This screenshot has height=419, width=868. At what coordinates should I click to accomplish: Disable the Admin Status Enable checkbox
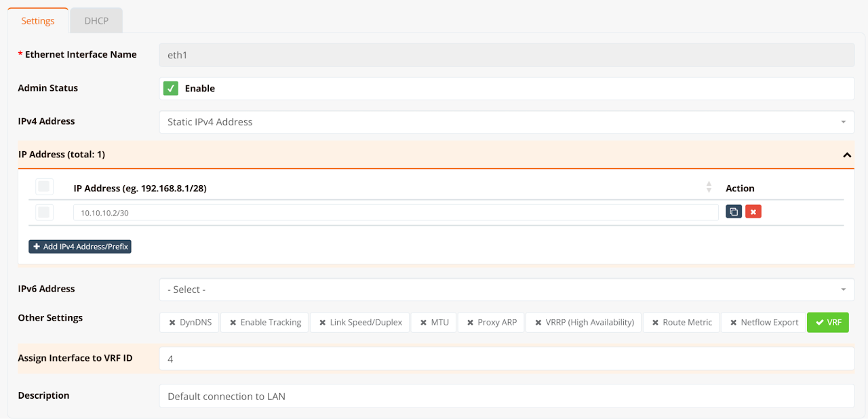171,88
